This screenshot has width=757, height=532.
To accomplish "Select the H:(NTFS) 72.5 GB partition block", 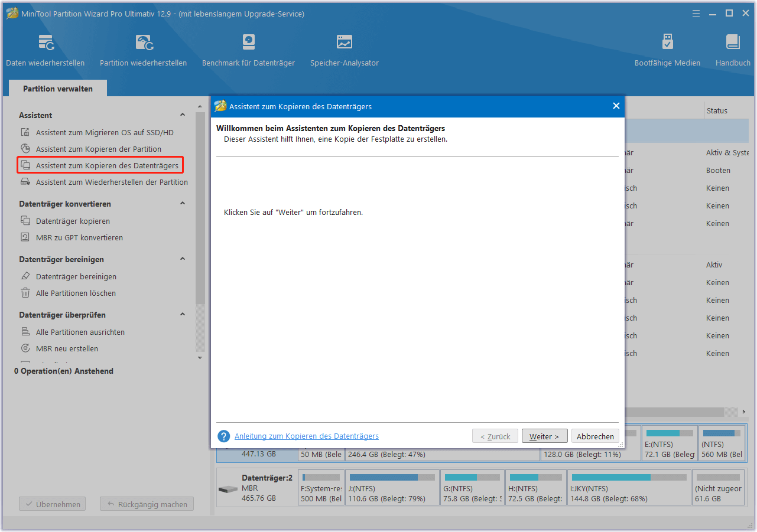I will click(536, 487).
